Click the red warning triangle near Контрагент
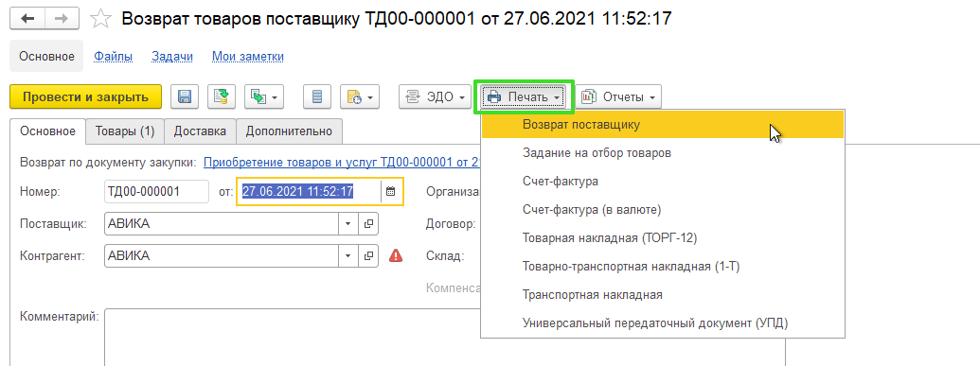Image resolution: width=980 pixels, height=366 pixels. (396, 255)
